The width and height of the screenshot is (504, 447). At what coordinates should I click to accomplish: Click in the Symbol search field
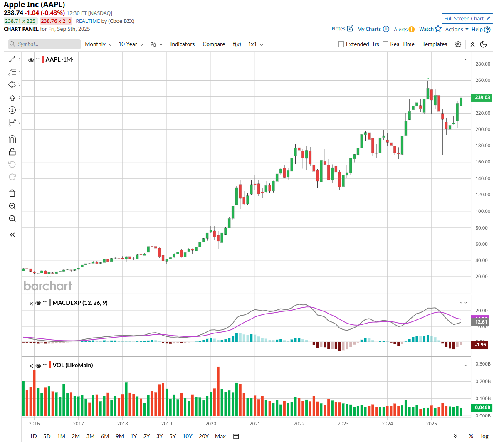pyautogui.click(x=44, y=44)
